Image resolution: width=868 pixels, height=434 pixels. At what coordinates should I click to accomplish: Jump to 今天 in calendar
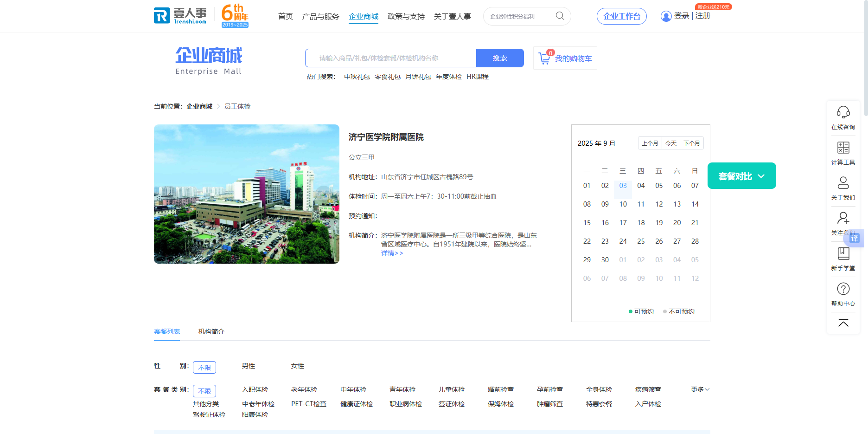671,143
